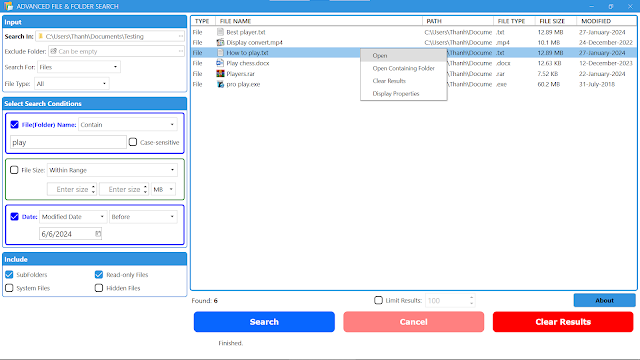Sort by the MODIFIED column header

click(x=607, y=21)
